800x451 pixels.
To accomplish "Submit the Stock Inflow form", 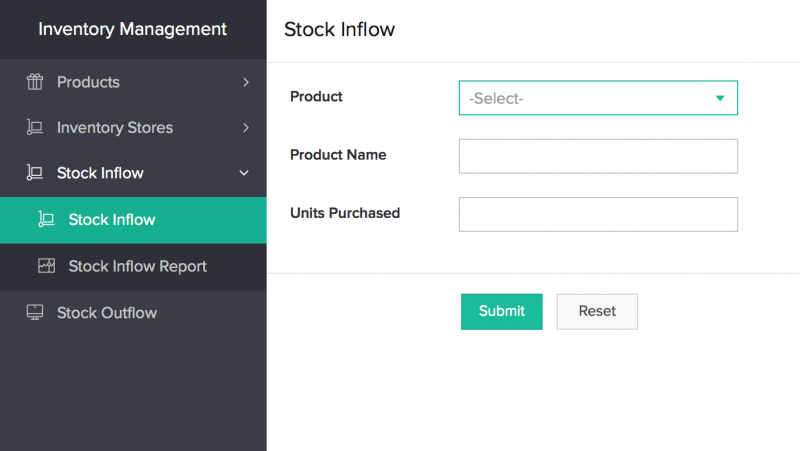I will [x=501, y=311].
